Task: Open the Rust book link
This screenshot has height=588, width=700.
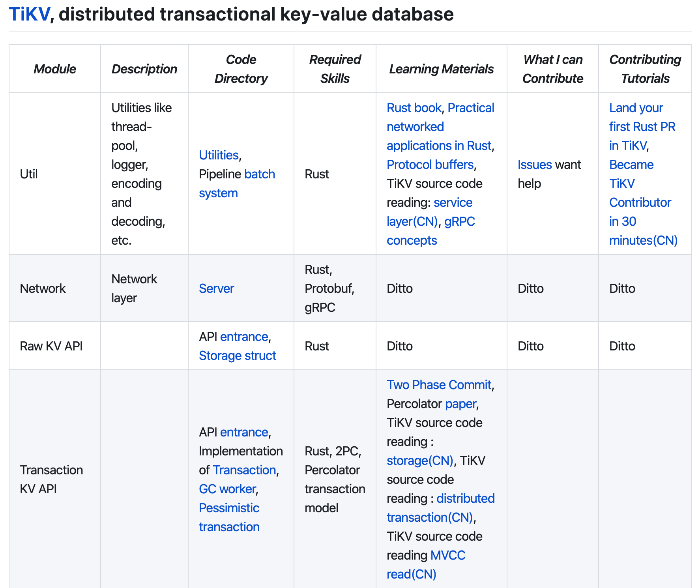Action: click(414, 108)
